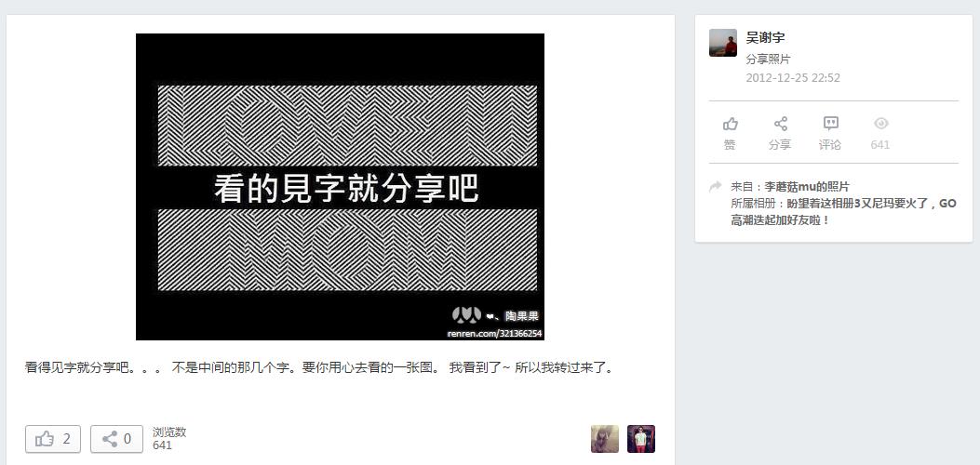980x465 pixels.
Task: Like the photo with the bottom thumbs-up button
Action: (53, 439)
